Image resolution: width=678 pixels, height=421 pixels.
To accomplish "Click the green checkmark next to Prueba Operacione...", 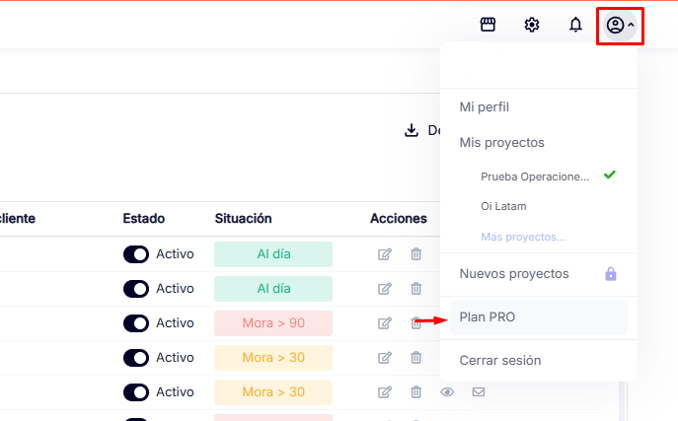I will point(610,175).
